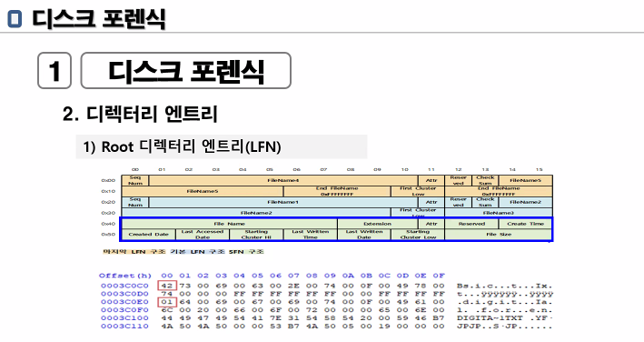Click the diagram row label 0x50
Screen dimensions: 644x342
point(108,235)
